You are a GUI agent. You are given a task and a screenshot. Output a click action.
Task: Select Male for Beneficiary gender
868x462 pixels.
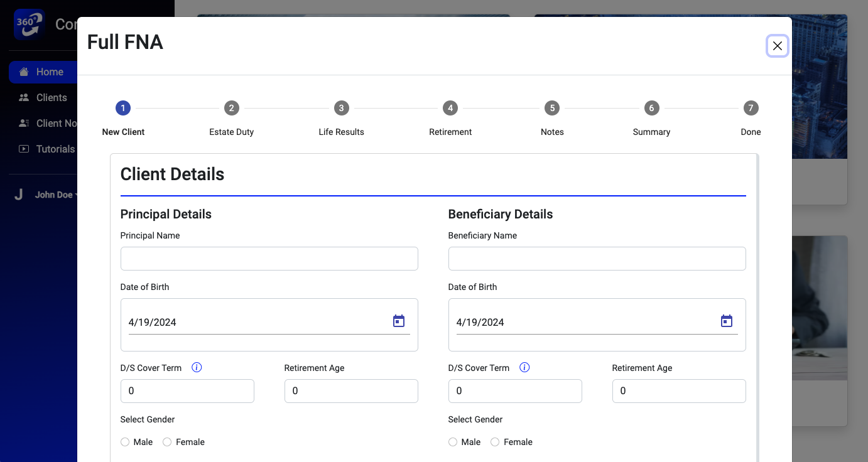pyautogui.click(x=453, y=442)
